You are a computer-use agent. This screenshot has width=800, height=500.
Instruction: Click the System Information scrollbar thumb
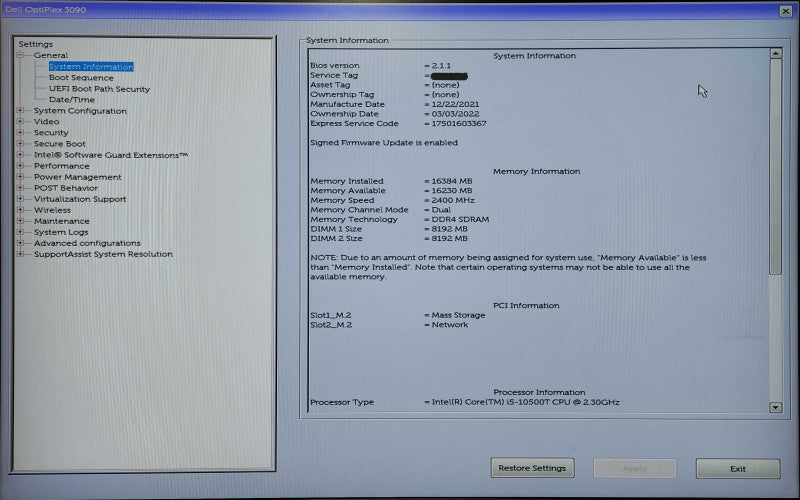pos(776,167)
